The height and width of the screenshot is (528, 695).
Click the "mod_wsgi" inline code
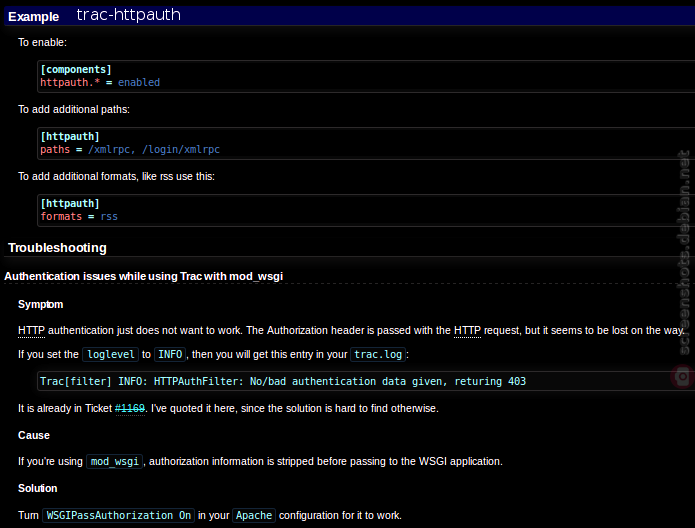click(x=115, y=462)
